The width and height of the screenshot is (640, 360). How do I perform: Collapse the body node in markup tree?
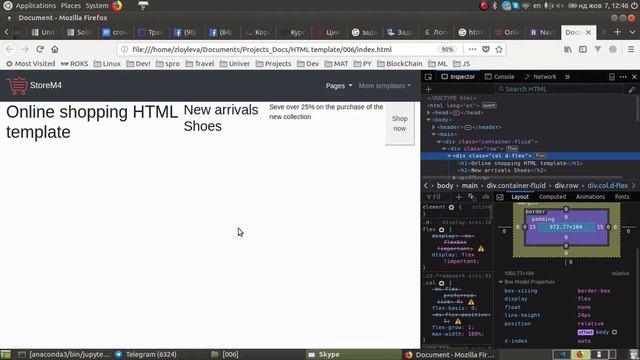(x=429, y=120)
